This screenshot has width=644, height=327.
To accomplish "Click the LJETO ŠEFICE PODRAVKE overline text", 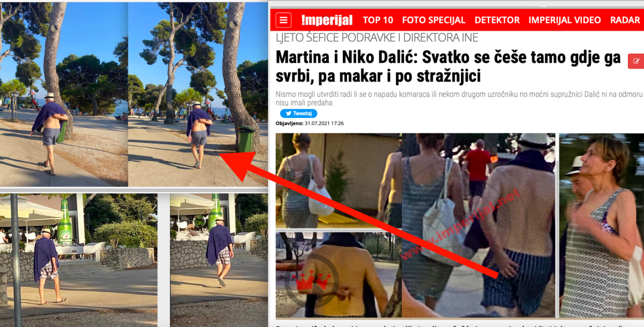I will [x=377, y=38].
